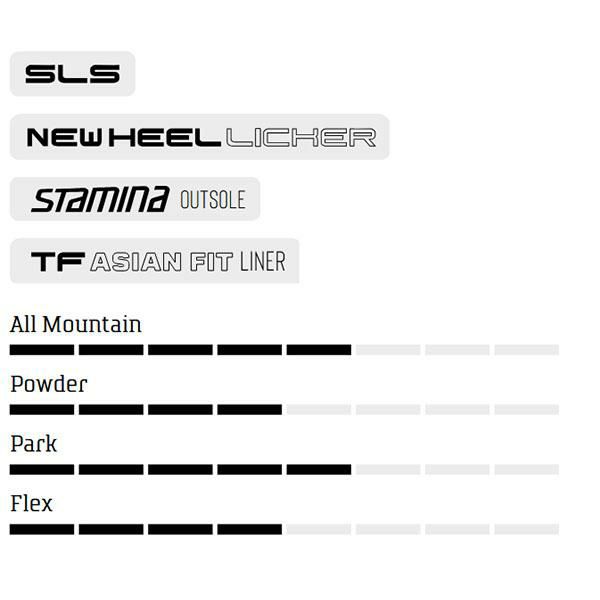Click last empty segment of Powder bar
The width and height of the screenshot is (600, 600).
(526, 410)
